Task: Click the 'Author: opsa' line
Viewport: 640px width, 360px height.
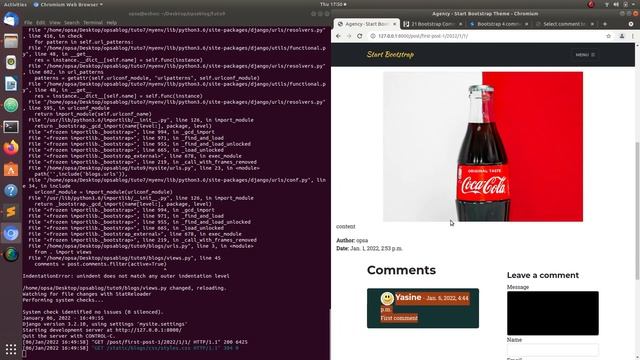Action: 352,240
